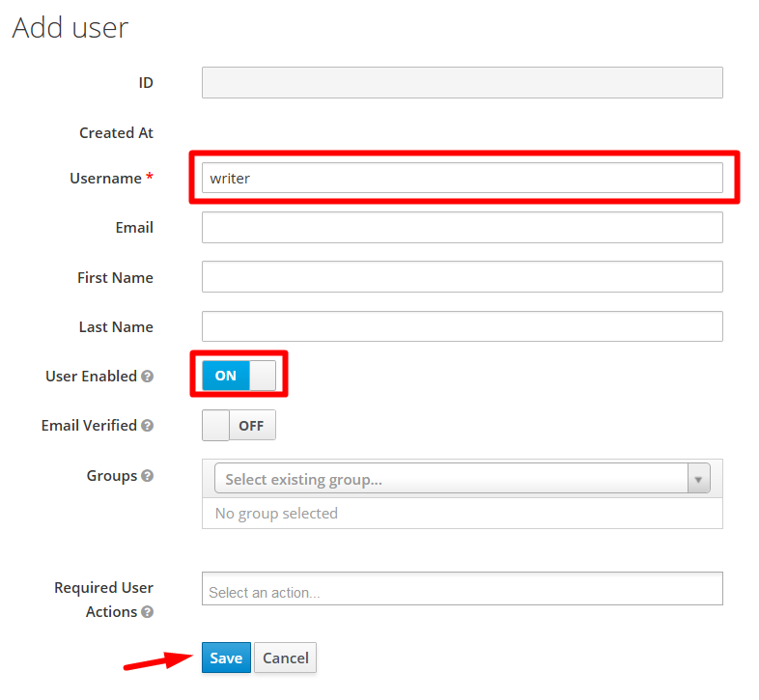Click the 'Add user' page heading
The width and height of the screenshot is (759, 700).
[x=70, y=28]
